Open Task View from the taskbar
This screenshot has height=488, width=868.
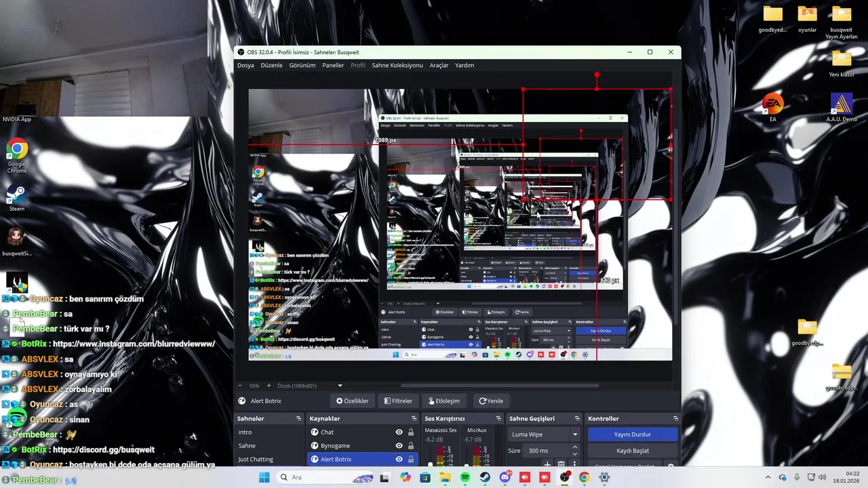tap(385, 477)
